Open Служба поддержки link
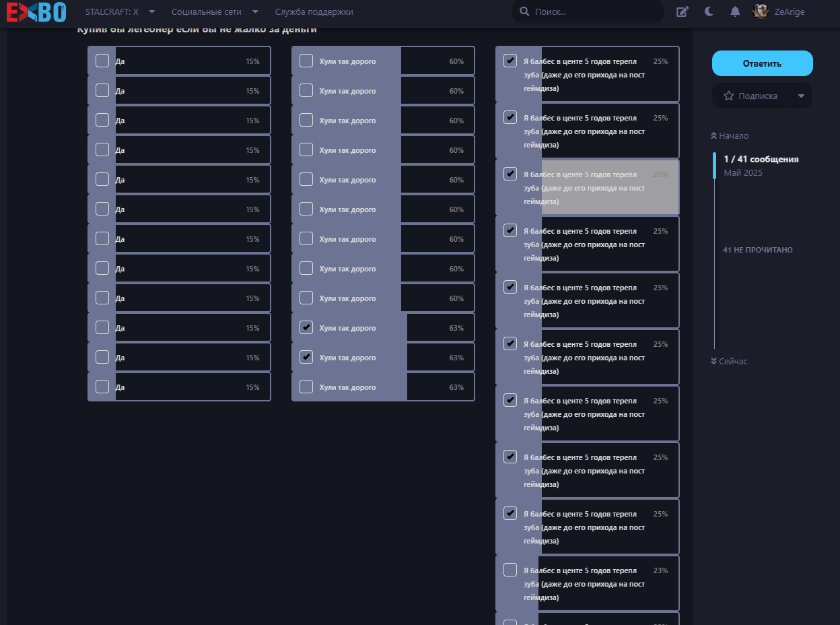The width and height of the screenshot is (840, 625). [x=314, y=12]
